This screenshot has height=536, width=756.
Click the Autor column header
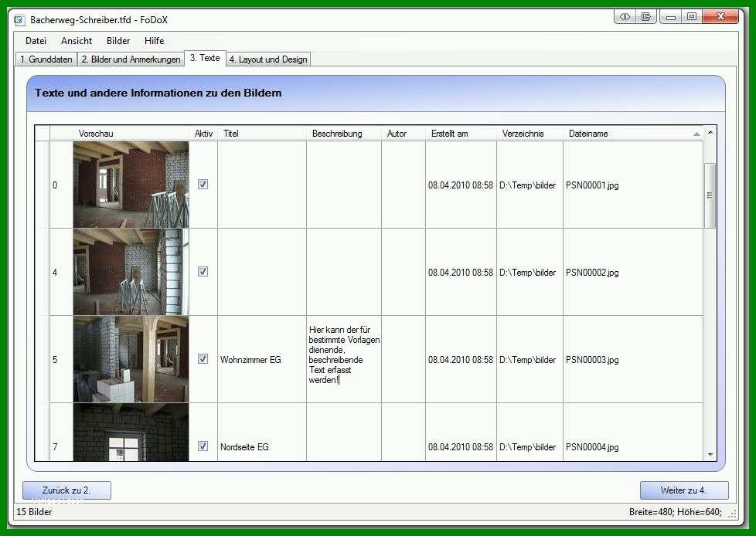(403, 134)
